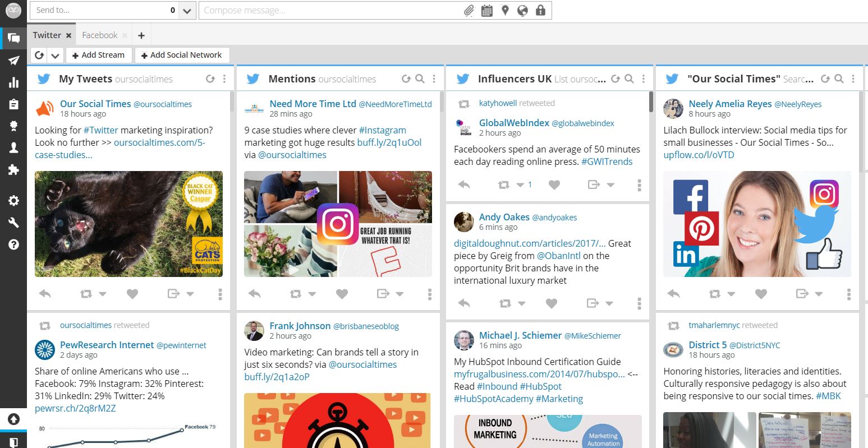The width and height of the screenshot is (868, 448).
Task: Open more options on Andy Oakes tweet
Action: [639, 303]
